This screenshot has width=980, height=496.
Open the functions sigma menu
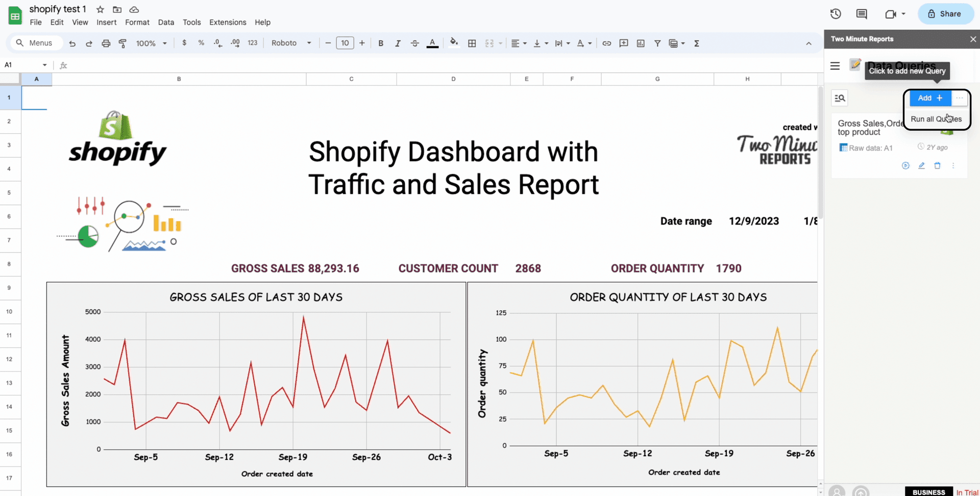(697, 43)
